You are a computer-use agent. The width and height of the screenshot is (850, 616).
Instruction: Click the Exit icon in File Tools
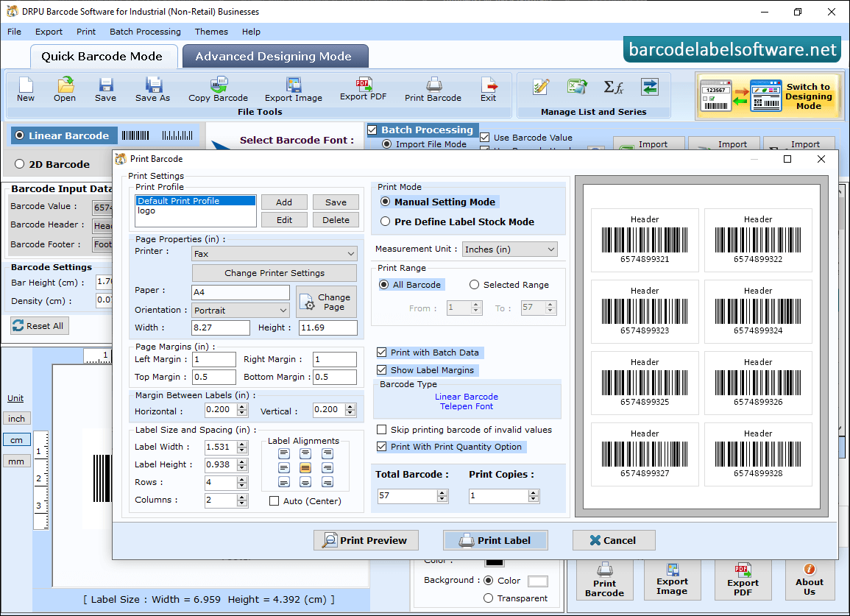pyautogui.click(x=489, y=85)
